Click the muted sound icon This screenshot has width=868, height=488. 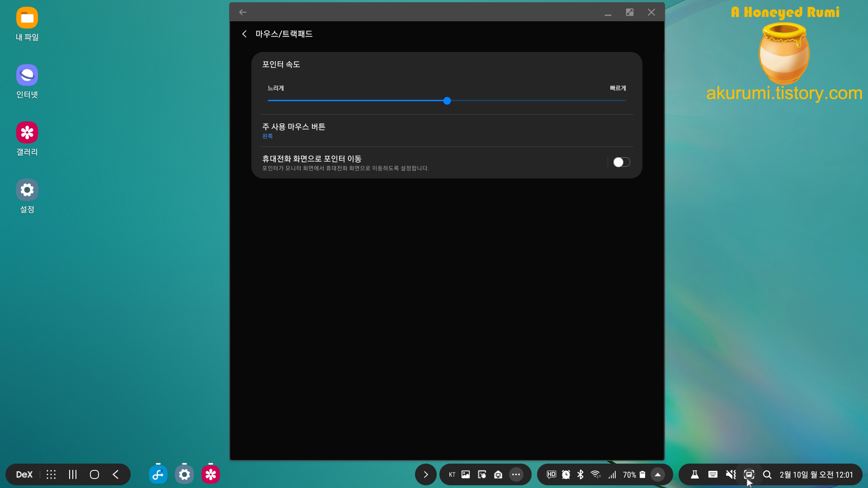pos(731,474)
